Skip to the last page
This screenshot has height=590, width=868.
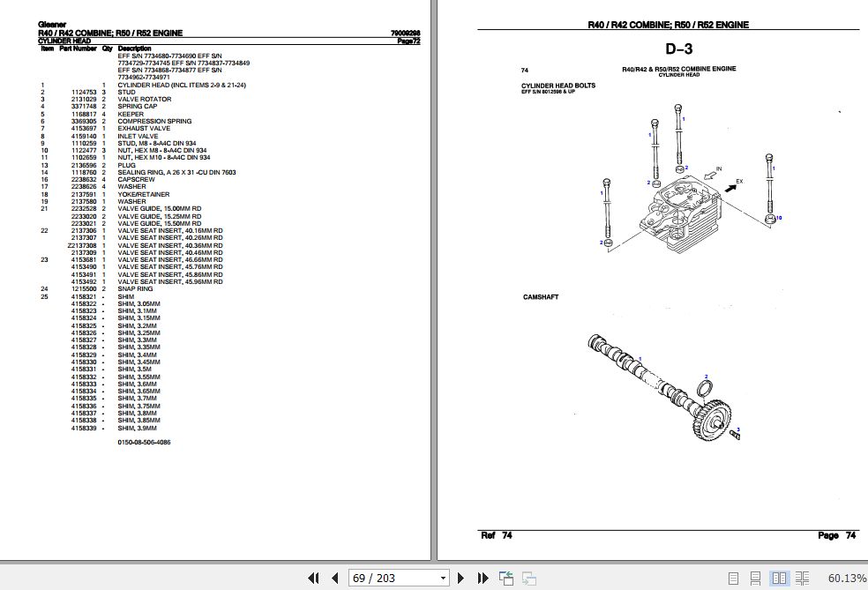tap(482, 577)
